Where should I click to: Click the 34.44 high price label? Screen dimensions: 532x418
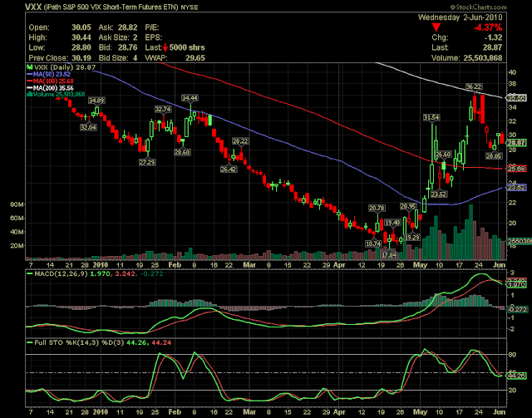click(190, 98)
